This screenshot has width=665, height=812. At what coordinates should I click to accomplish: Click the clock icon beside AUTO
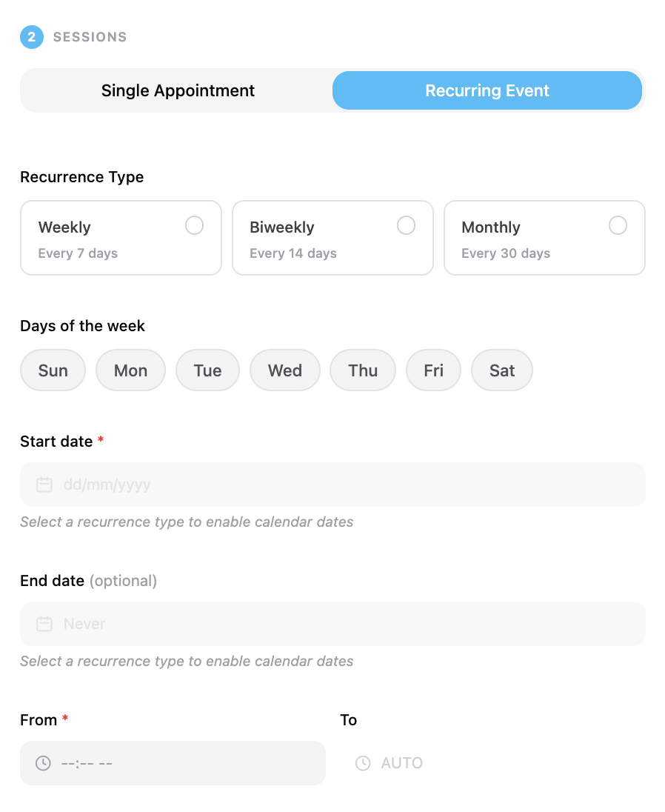363,763
